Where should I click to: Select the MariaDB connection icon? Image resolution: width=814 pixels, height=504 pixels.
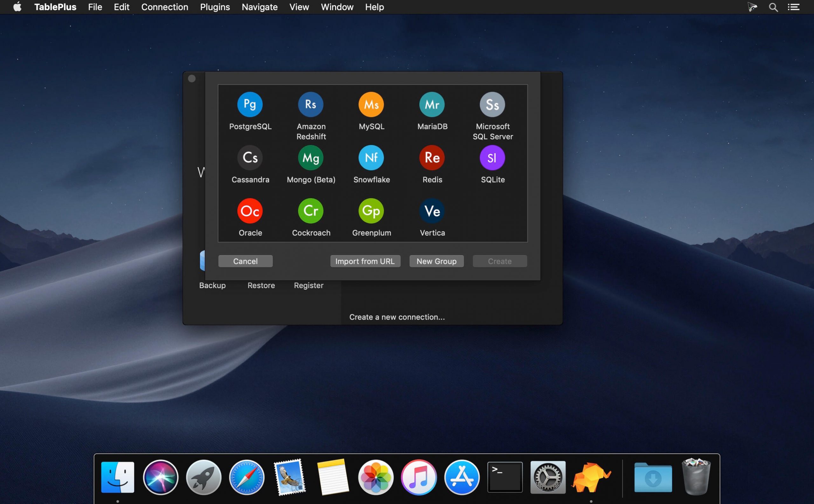[432, 104]
